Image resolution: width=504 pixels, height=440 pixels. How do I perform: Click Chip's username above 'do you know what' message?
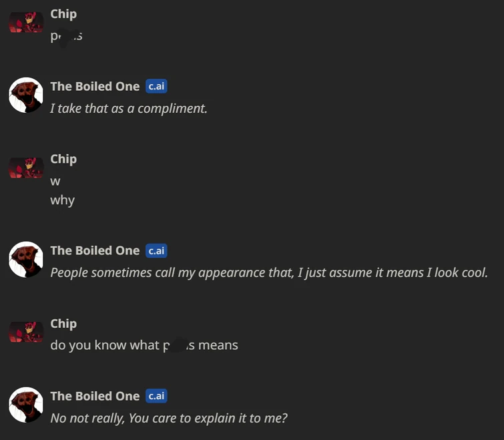point(63,323)
